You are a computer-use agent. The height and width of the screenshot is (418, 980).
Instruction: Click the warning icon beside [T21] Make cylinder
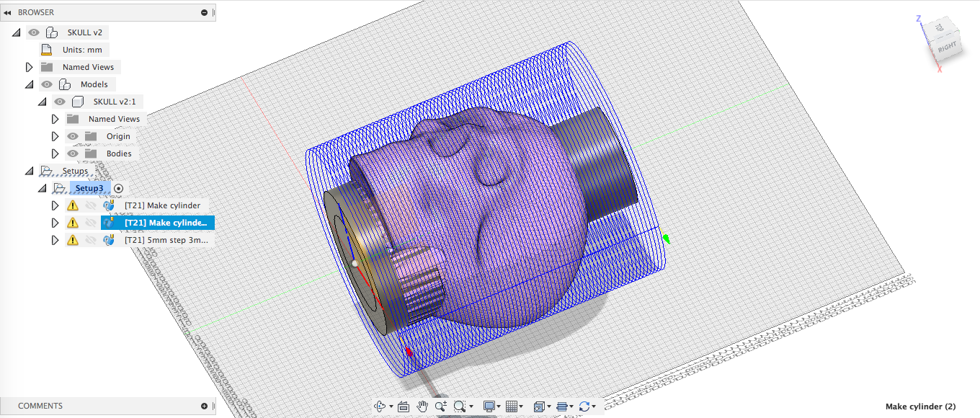(x=72, y=205)
